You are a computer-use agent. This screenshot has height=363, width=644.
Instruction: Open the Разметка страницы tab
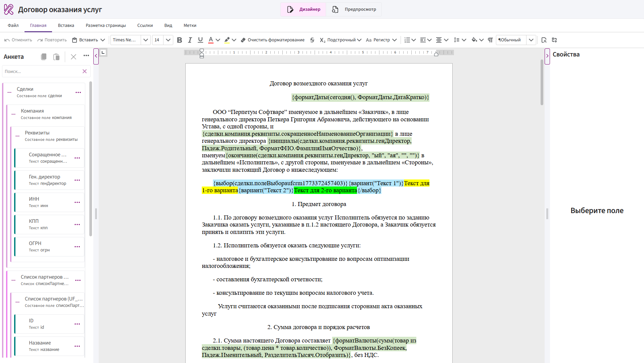click(x=106, y=26)
